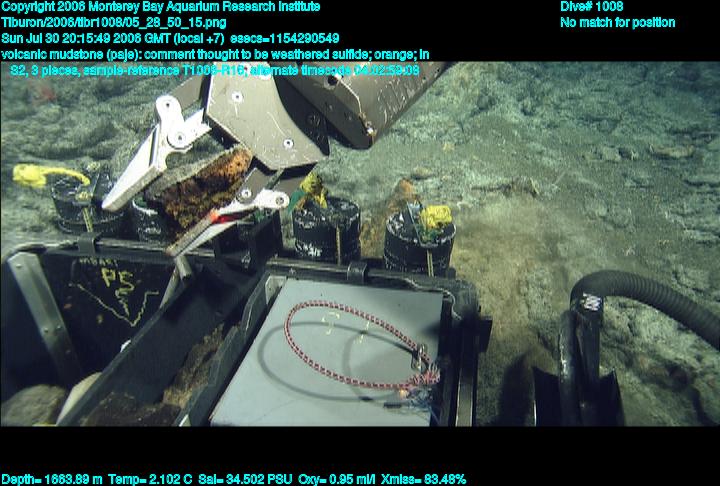Viewport: 720px width, 486px height.
Task: Click the red bungee cord loop on lid
Action: coord(355,345)
